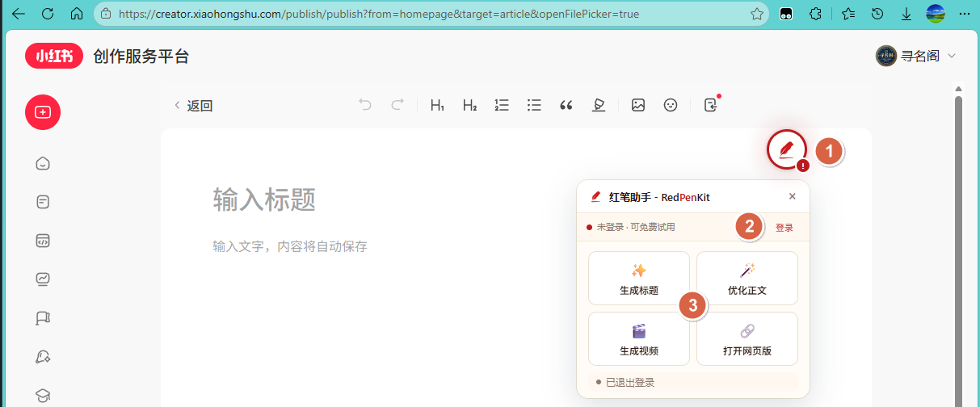
Task: Open the browser profile avatar
Action: [x=936, y=14]
